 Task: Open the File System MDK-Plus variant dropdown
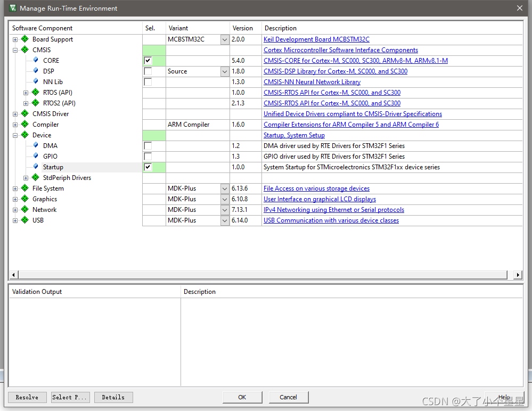[225, 188]
